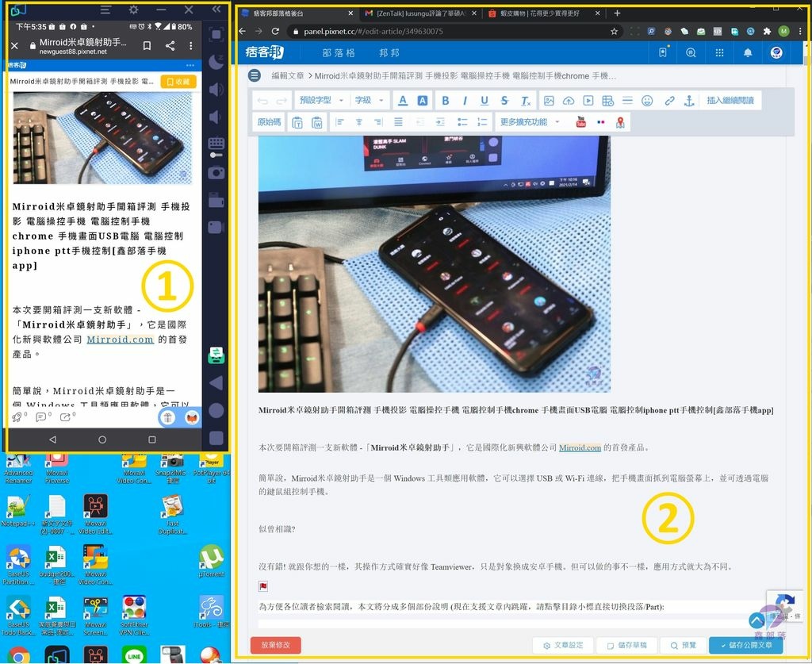Open 文章設定 article settings
Image resolution: width=812 pixels, height=664 pixels.
pyautogui.click(x=563, y=645)
